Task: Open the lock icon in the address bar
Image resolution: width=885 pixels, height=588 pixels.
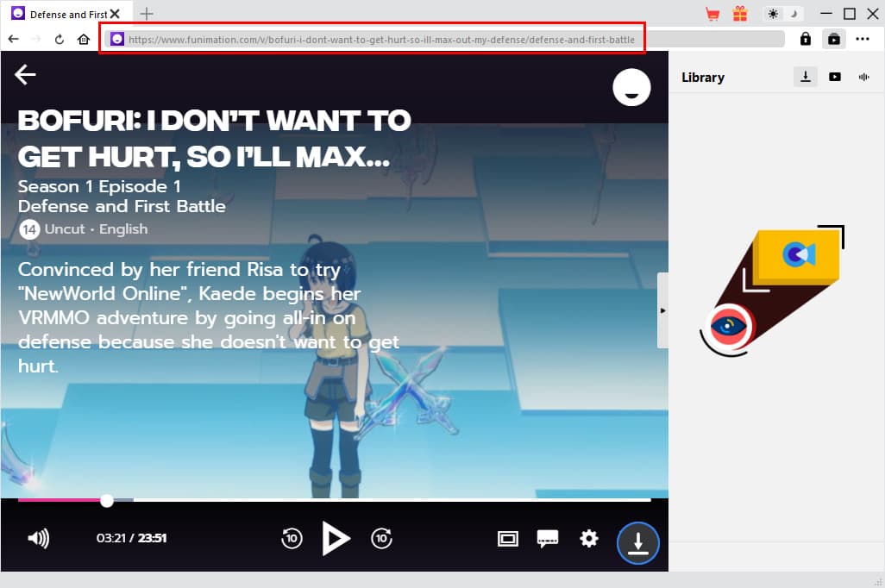Action: 805,39
